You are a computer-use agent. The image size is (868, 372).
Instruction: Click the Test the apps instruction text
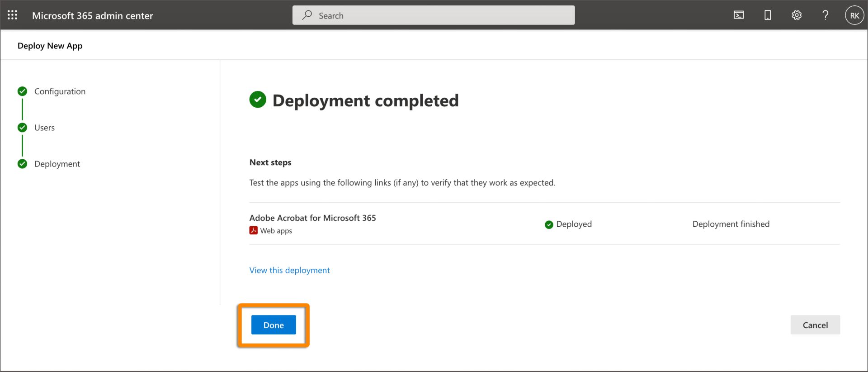coord(402,183)
